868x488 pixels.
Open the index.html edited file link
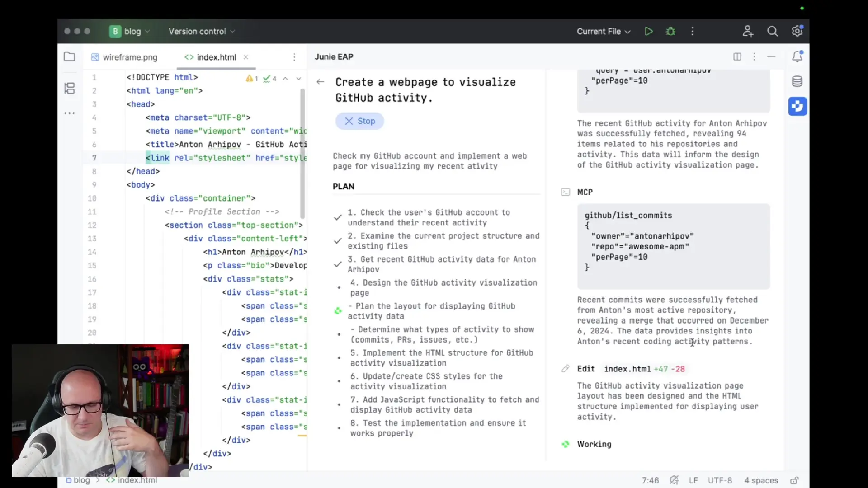tap(627, 369)
